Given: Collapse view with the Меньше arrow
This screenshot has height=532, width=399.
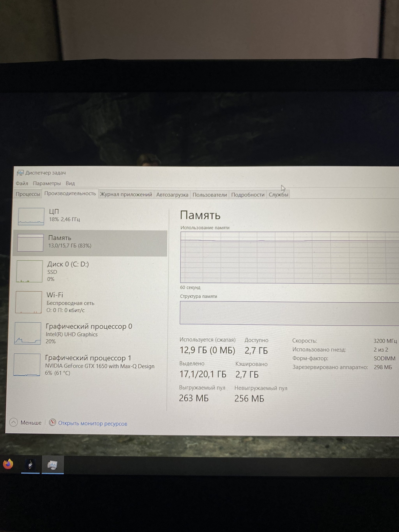Looking at the screenshot, I should pyautogui.click(x=13, y=422).
